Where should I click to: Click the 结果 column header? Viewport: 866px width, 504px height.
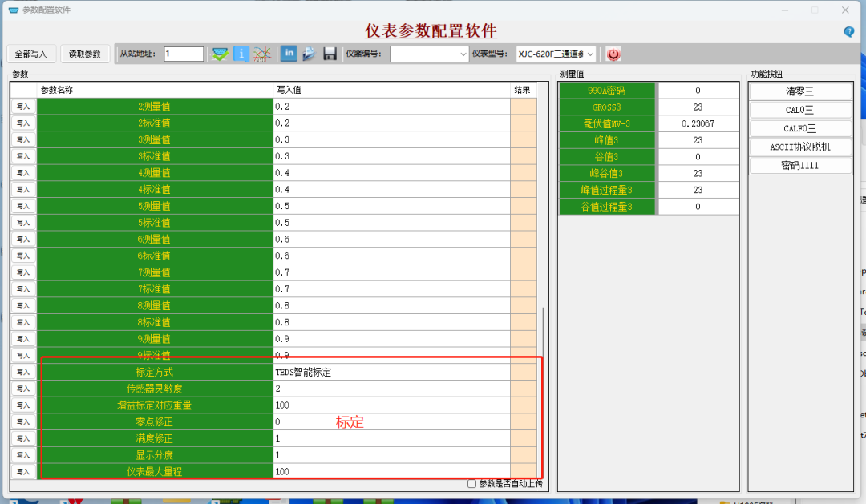[524, 90]
